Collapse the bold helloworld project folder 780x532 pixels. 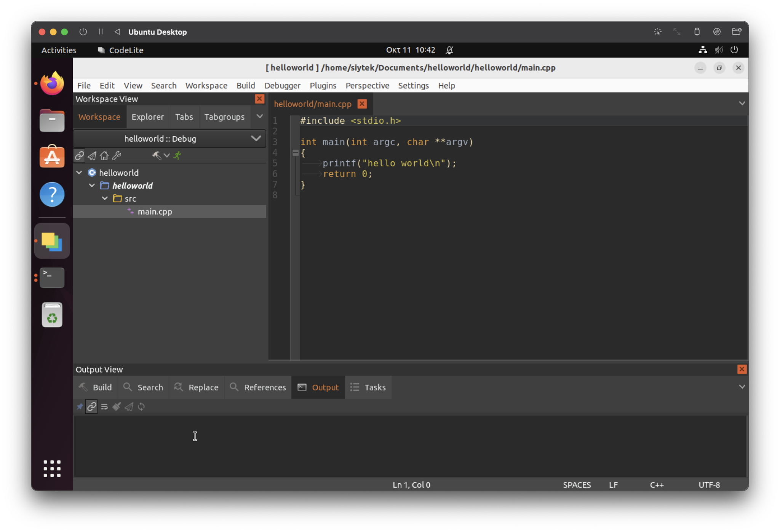(x=92, y=186)
